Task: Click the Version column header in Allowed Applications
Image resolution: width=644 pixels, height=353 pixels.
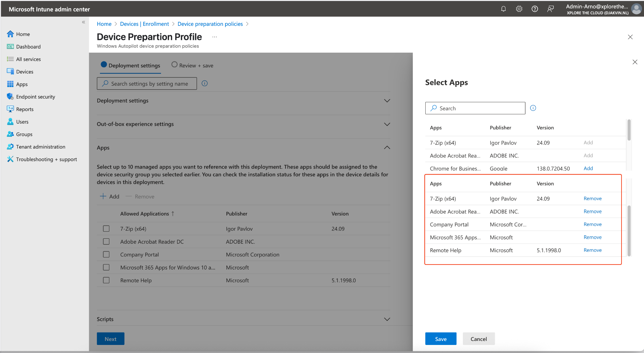Action: pyautogui.click(x=340, y=214)
